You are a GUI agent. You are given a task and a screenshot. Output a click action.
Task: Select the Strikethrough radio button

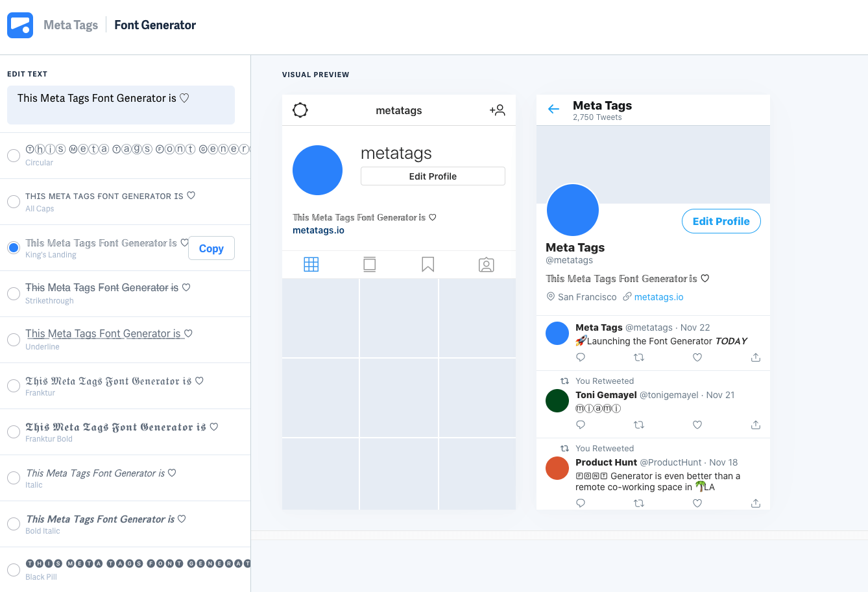[x=14, y=294]
